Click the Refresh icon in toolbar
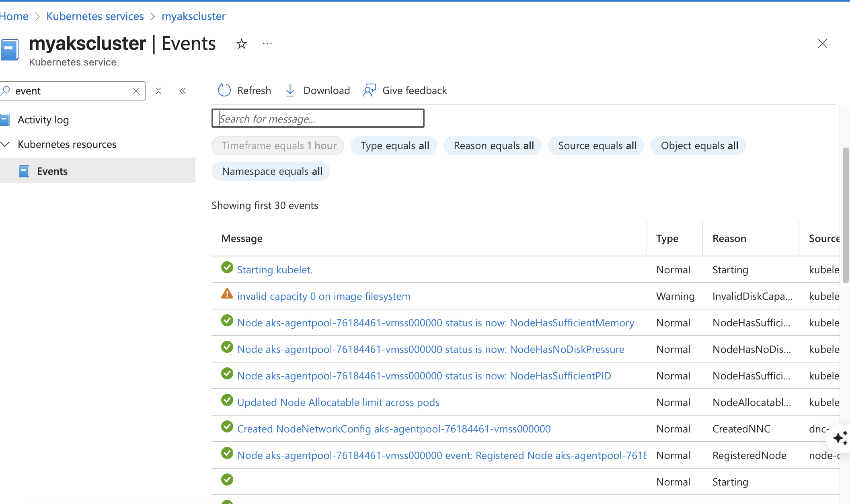The width and height of the screenshot is (850, 504). (x=224, y=90)
